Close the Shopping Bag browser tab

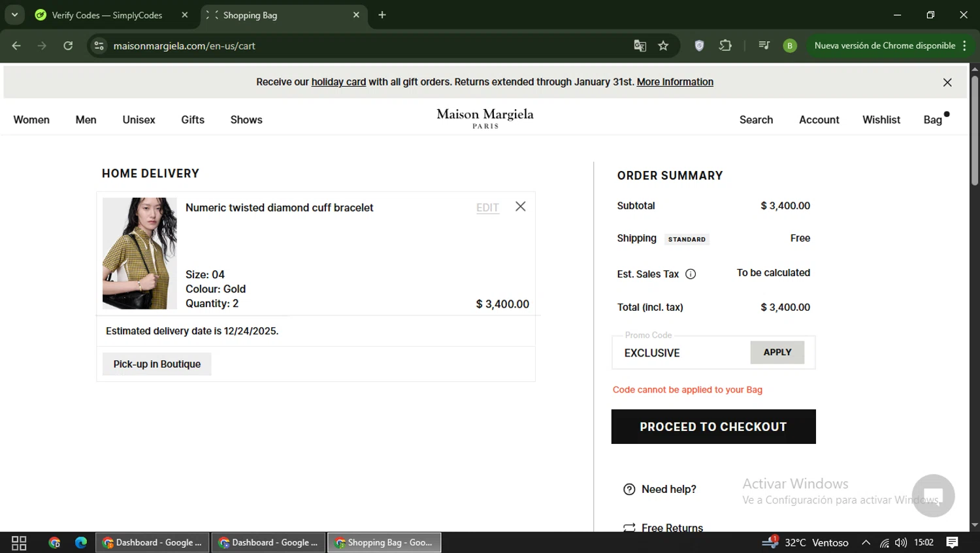356,15
